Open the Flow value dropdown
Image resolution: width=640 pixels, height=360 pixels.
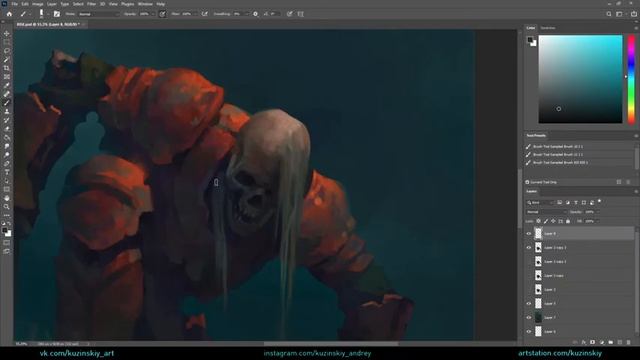(x=195, y=14)
